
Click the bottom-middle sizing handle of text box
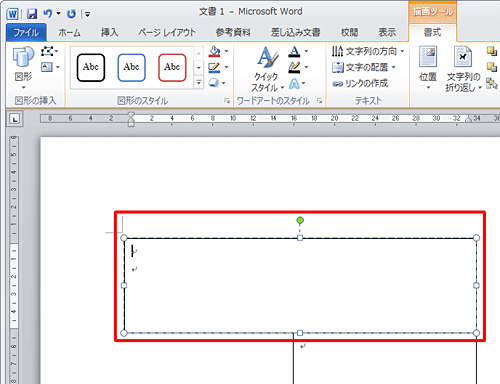coord(300,333)
